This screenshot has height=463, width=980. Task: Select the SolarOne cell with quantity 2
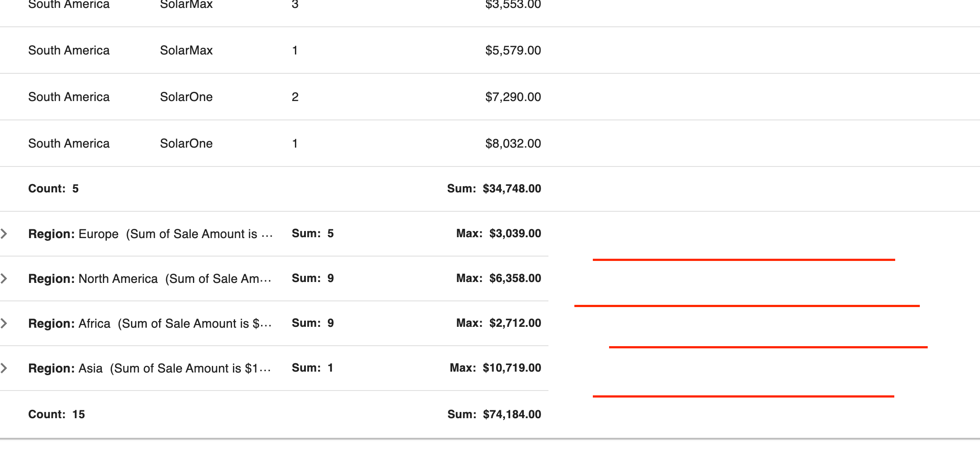pos(186,97)
